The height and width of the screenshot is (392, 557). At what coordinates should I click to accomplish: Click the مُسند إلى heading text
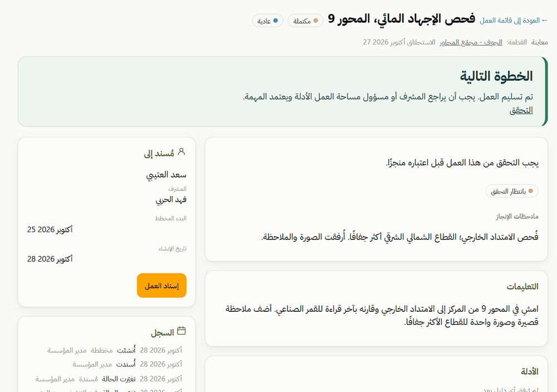click(x=159, y=154)
